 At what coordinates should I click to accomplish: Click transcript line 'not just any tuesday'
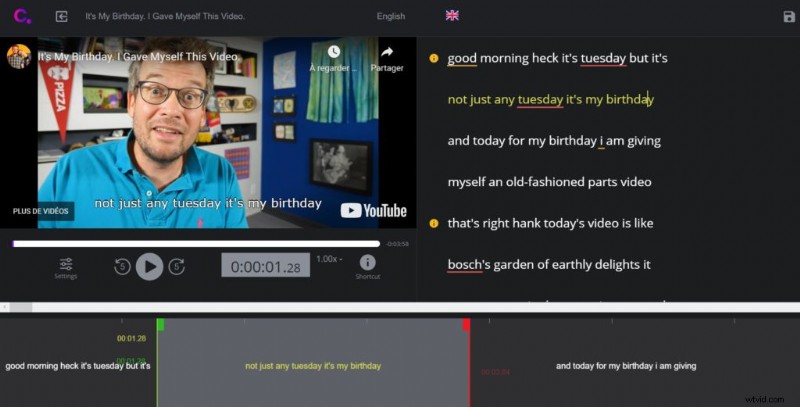click(x=551, y=99)
